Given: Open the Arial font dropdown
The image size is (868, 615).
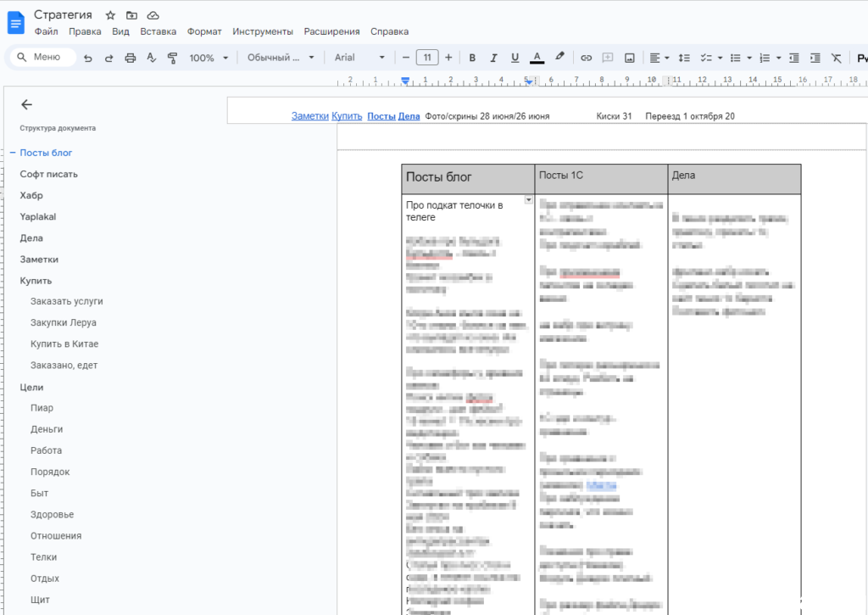Looking at the screenshot, I should (x=359, y=58).
